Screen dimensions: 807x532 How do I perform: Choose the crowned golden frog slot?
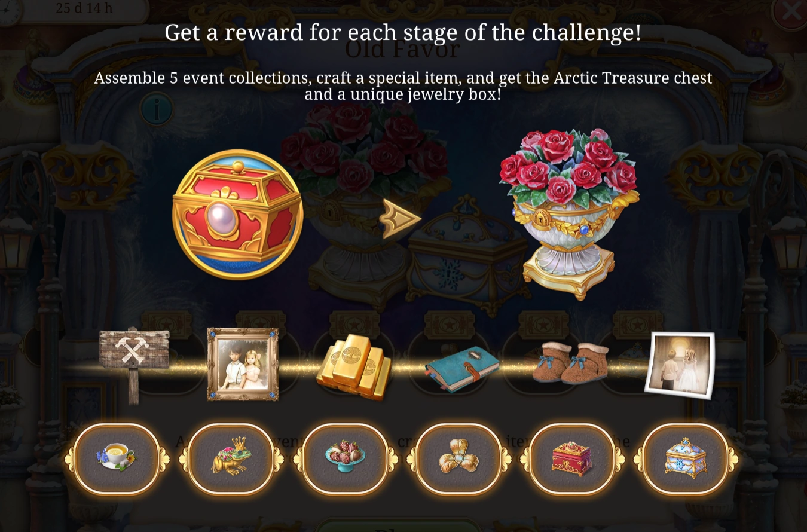point(231,458)
